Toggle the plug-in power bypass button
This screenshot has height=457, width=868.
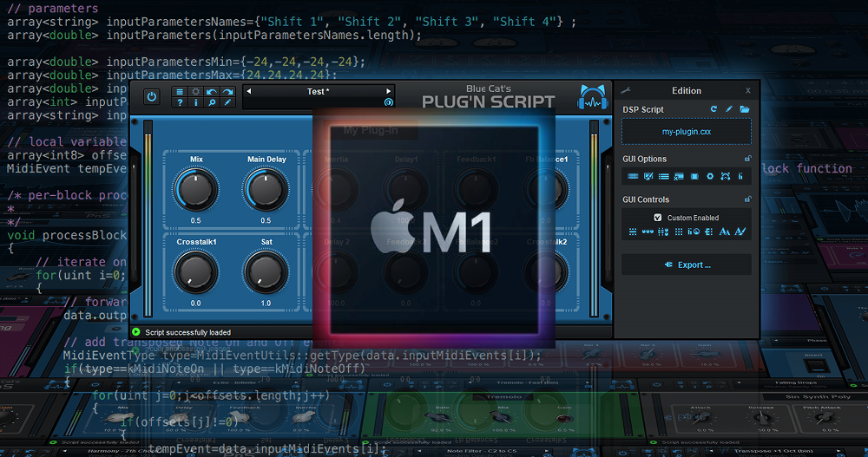(x=151, y=97)
